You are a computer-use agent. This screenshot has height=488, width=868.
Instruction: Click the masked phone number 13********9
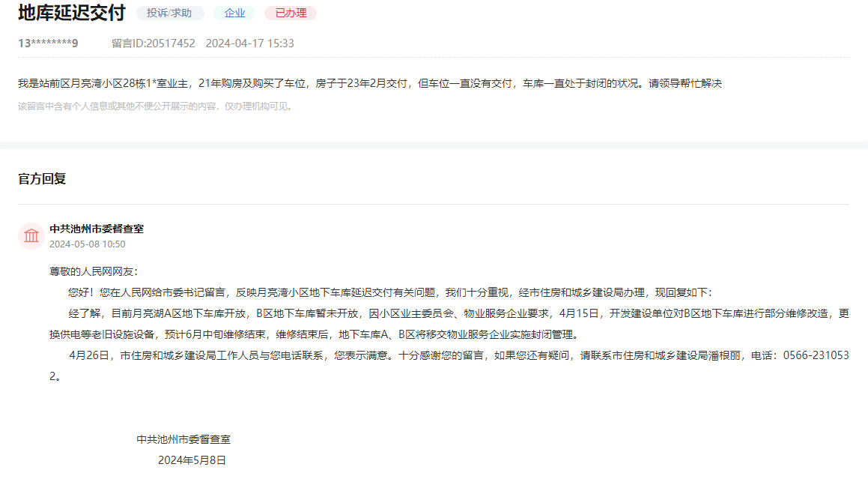[48, 43]
